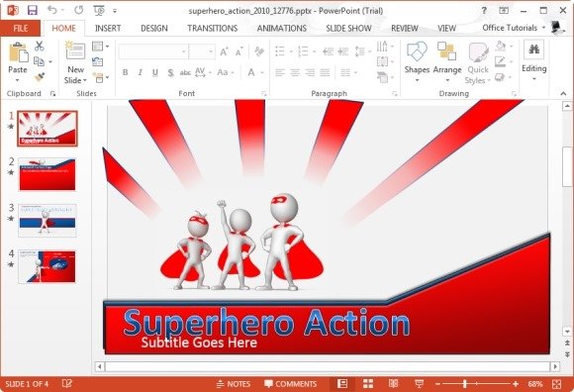
Task: Start Slide Show from status bar
Action: click(419, 383)
